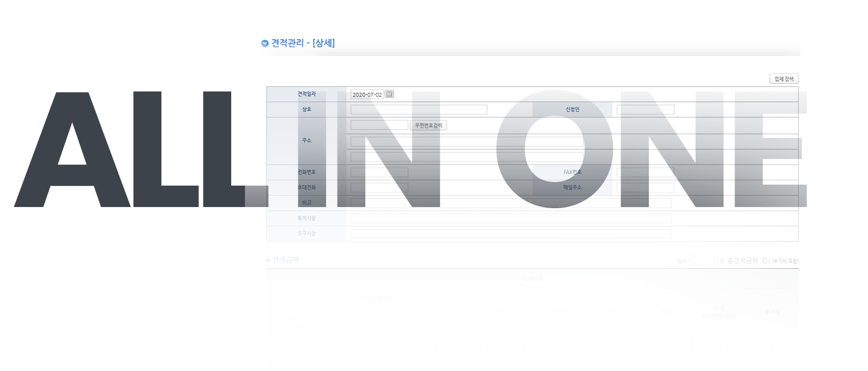This screenshot has height=371, width=868.
Task: Focus the 전화번호 input field
Action: 379,172
